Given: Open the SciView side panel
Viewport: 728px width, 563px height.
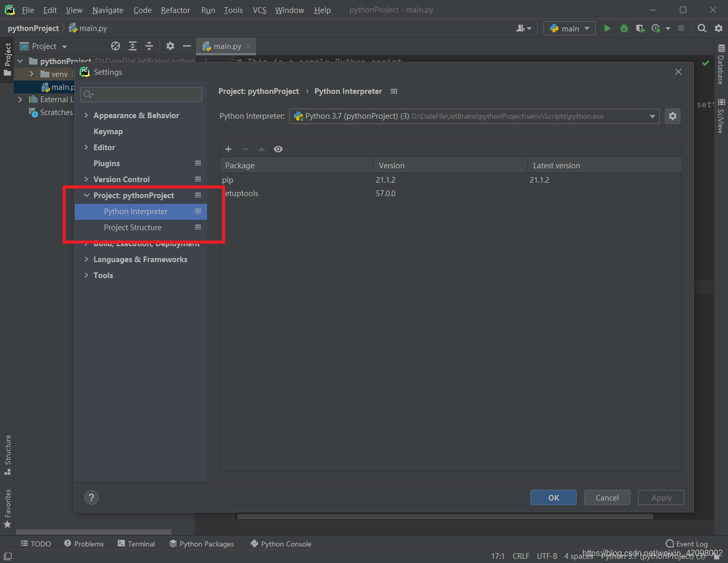Looking at the screenshot, I should point(721,116).
